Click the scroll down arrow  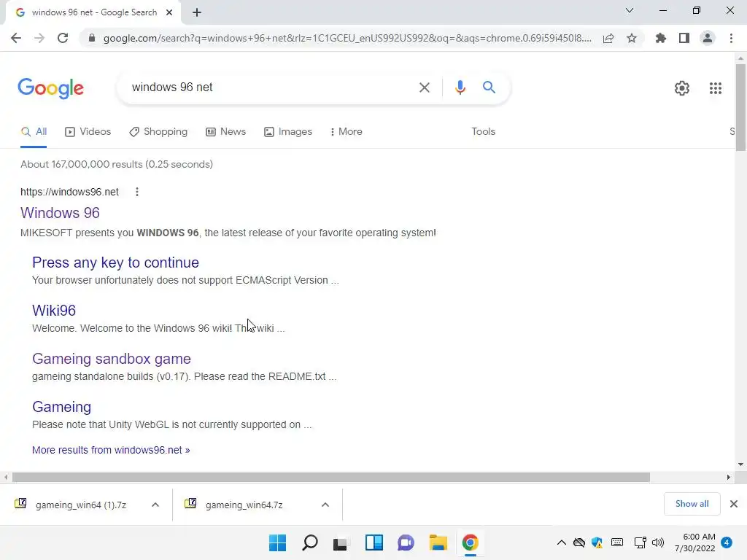pos(740,464)
